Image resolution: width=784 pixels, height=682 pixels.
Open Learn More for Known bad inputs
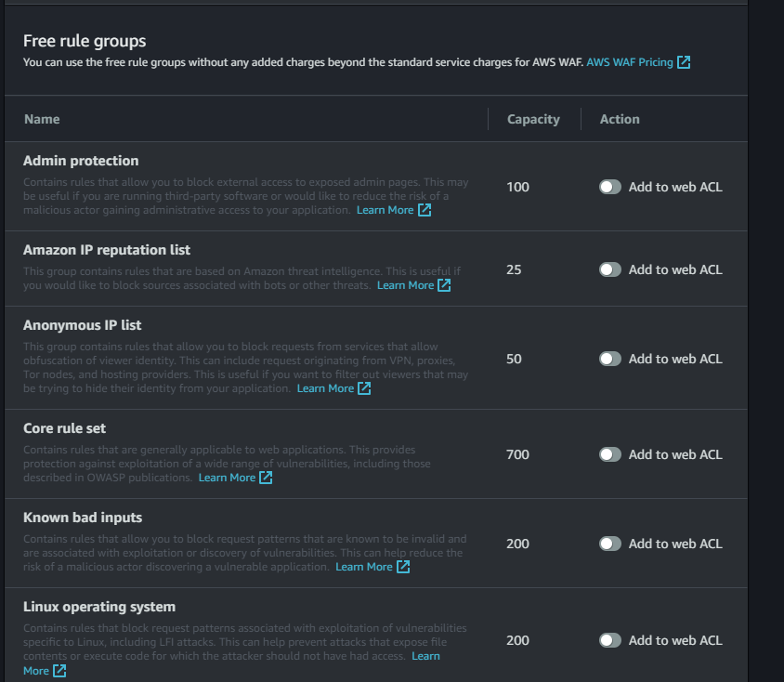tap(363, 567)
